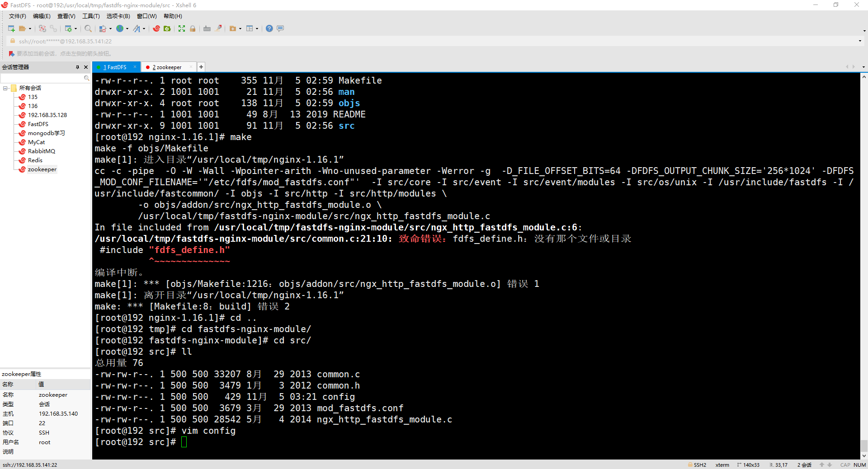The width and height of the screenshot is (868, 469).
Task: Open session Properties gear icon
Action: point(68,28)
